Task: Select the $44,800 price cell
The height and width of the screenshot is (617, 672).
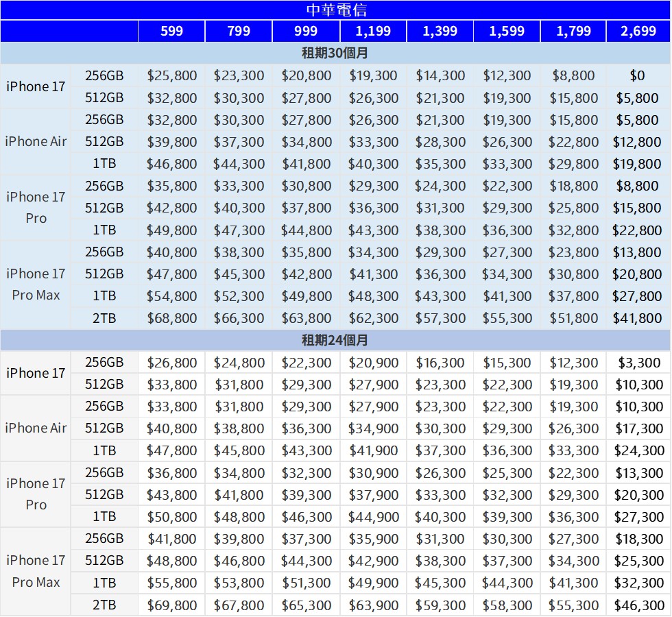Action: 307,230
